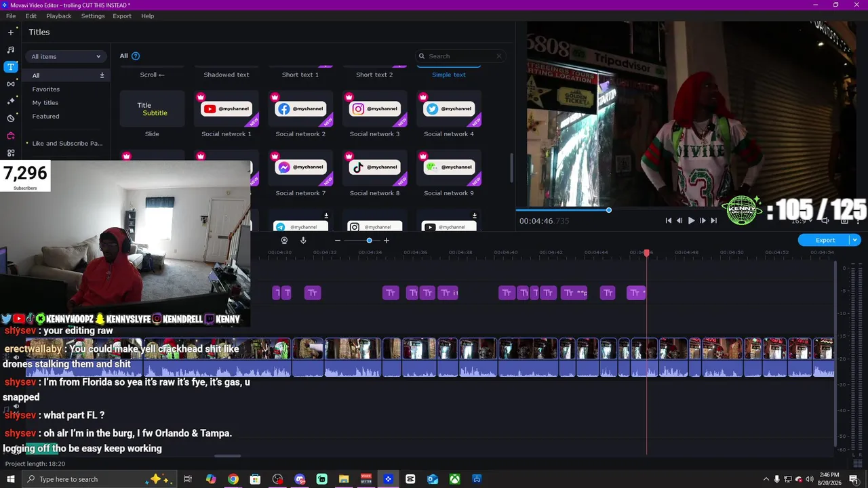This screenshot has width=868, height=488.
Task: Open the Stickers icon tab in sidebar
Action: coord(11,118)
